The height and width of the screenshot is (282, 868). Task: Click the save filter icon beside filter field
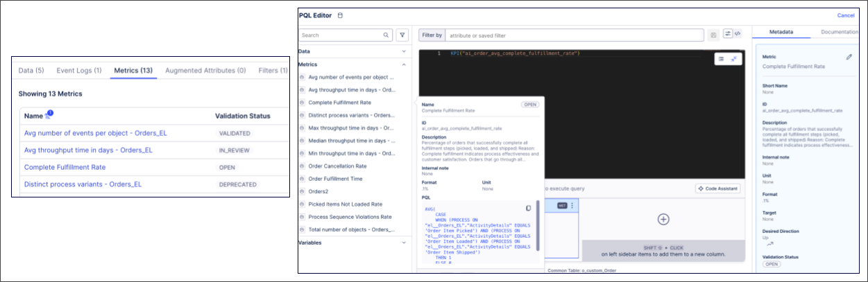click(x=713, y=34)
